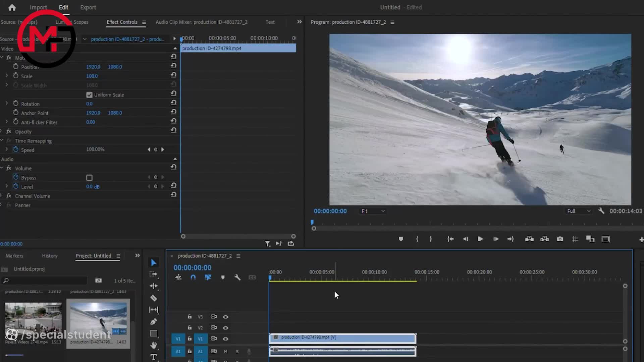
Task: Enable the Volume Bypass checkbox
Action: pos(89,178)
